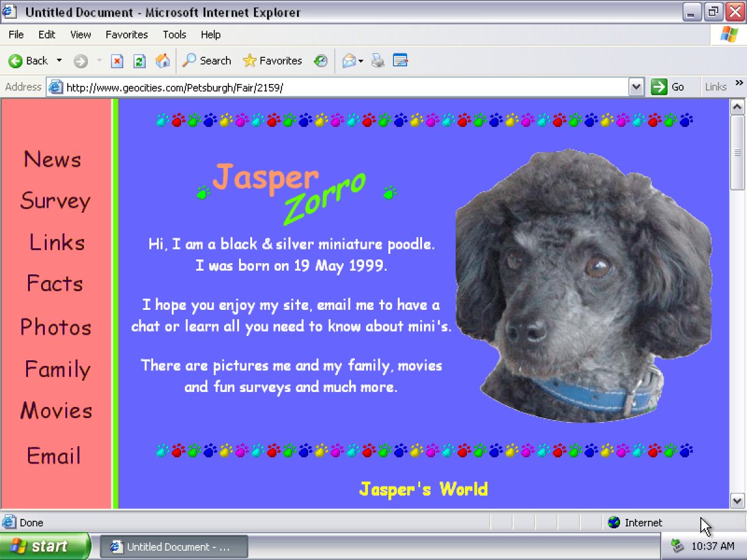Click the vertical scrollbar thumb
The image size is (747, 560).
pos(737,152)
